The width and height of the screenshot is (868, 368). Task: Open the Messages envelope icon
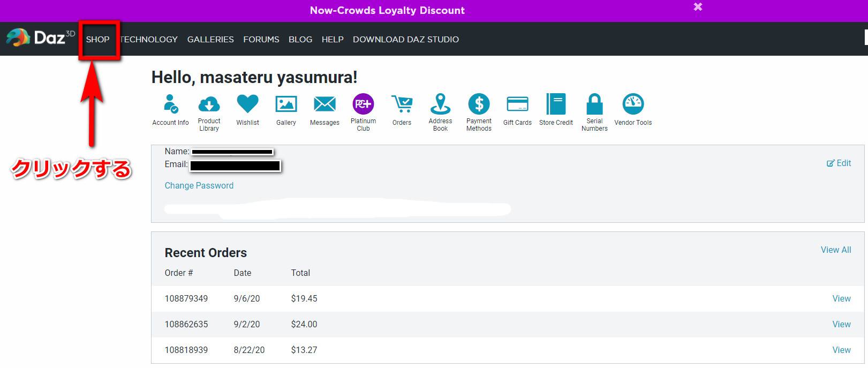[324, 104]
